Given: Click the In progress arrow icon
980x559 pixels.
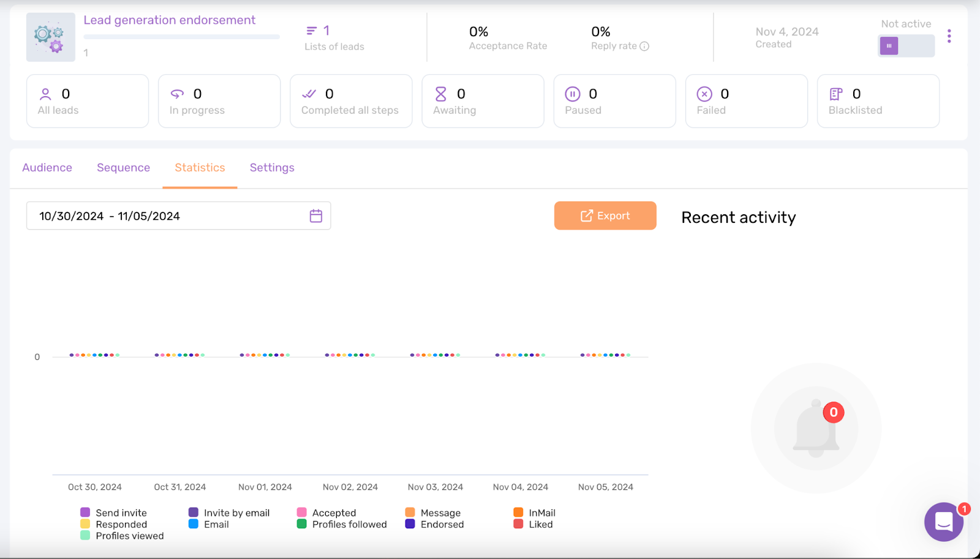Looking at the screenshot, I should (x=177, y=94).
